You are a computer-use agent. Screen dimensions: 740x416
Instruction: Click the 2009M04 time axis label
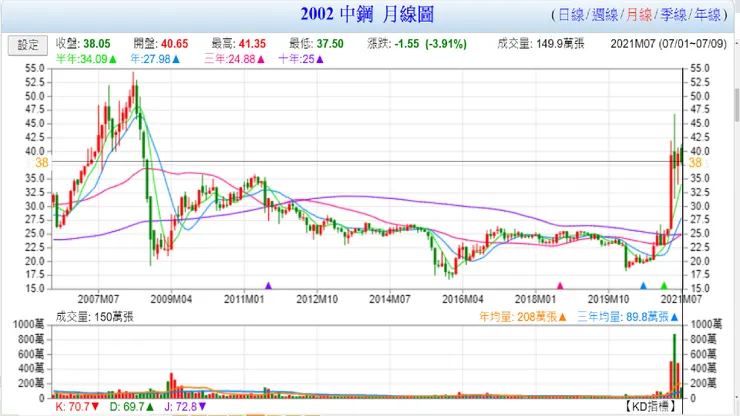171,299
